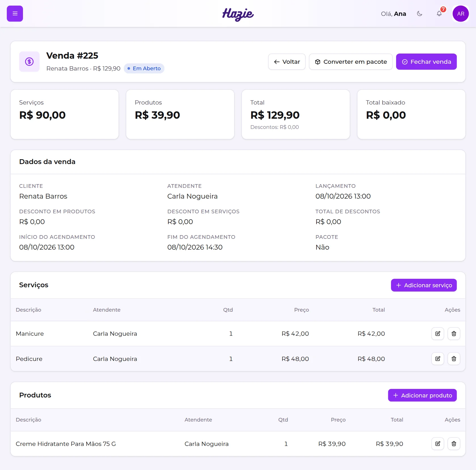Delete the Manicure service row
This screenshot has height=470, width=476.
[x=454, y=333]
